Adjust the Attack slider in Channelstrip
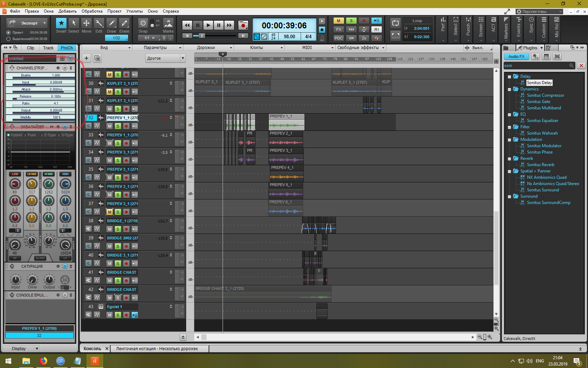 (x=41, y=90)
